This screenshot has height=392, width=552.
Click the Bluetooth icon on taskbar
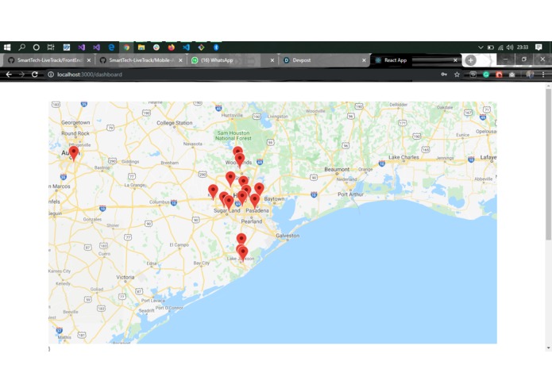pos(216,47)
